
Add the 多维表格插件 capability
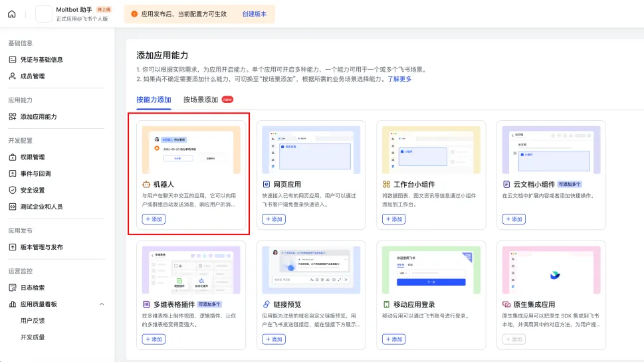[x=154, y=339]
